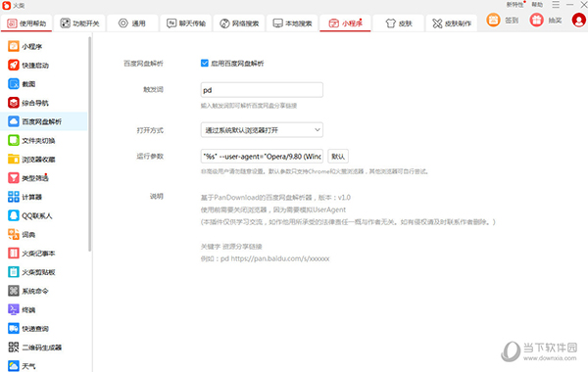Open the 新特性 link
This screenshot has width=588, height=372.
[x=514, y=5]
